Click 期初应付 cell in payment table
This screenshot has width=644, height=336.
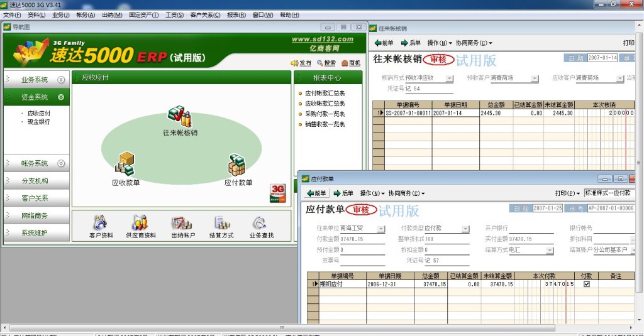343,284
